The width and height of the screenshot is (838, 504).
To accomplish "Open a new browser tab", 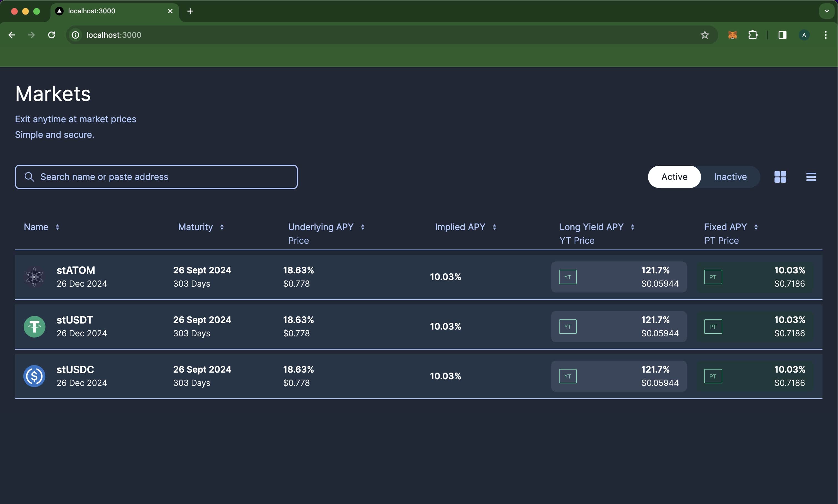I will pyautogui.click(x=190, y=11).
